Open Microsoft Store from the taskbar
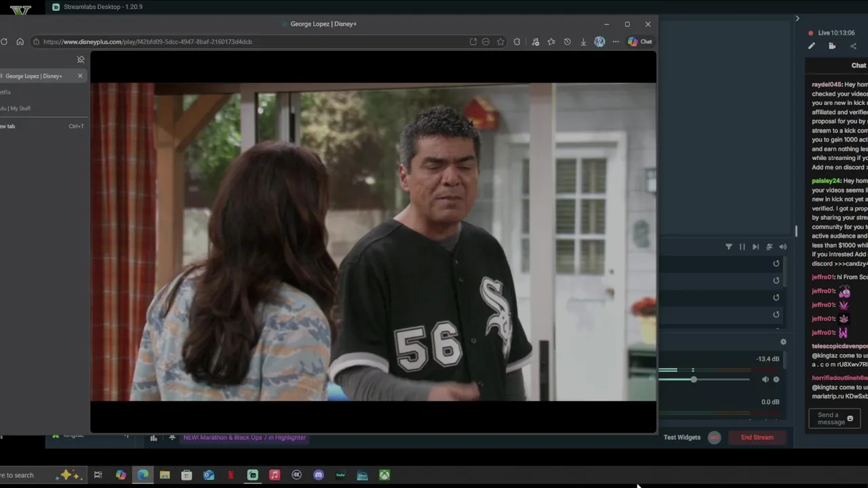The width and height of the screenshot is (868, 488). (x=186, y=475)
